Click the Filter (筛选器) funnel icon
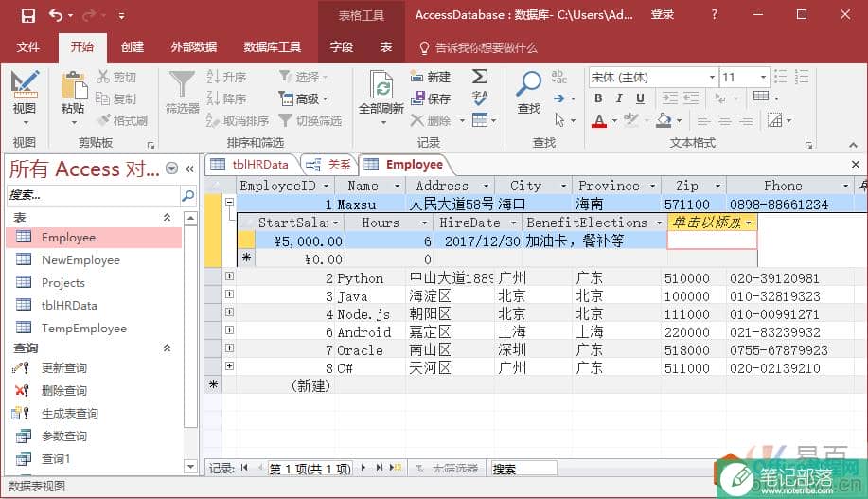Viewport: 868px width, 499px height. [x=182, y=84]
